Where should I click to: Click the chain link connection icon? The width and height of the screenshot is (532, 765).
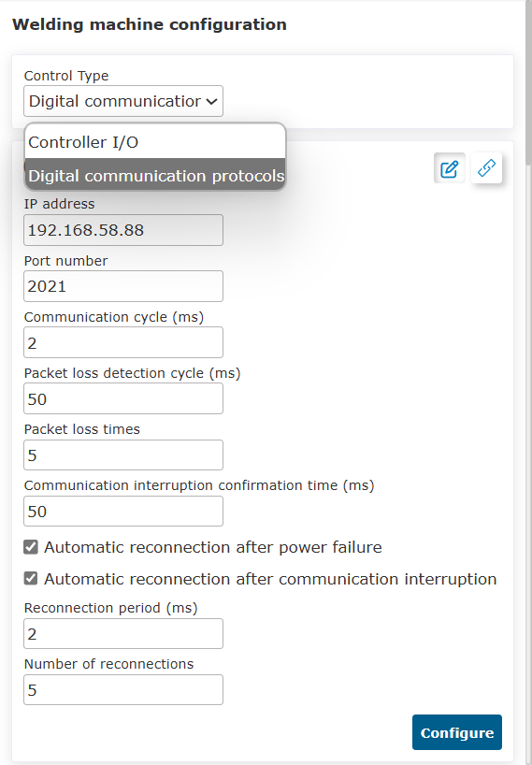tap(486, 167)
